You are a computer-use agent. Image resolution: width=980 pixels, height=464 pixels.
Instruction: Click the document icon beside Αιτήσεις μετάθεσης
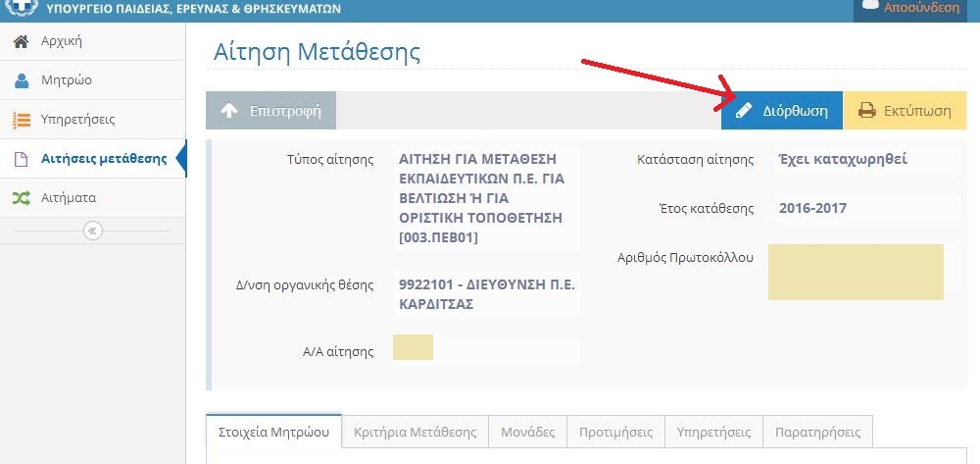click(x=21, y=159)
